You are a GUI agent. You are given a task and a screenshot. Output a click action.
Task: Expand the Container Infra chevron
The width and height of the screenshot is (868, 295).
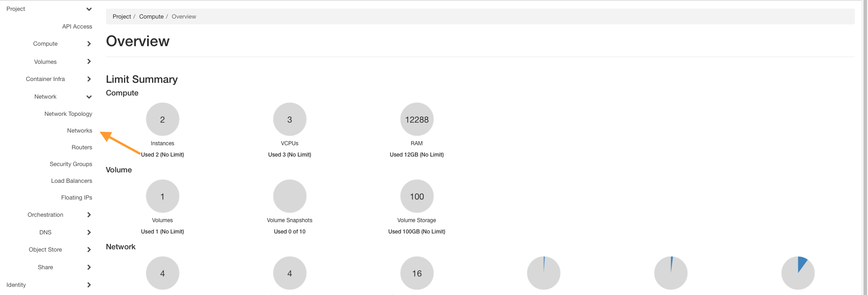coord(89,79)
